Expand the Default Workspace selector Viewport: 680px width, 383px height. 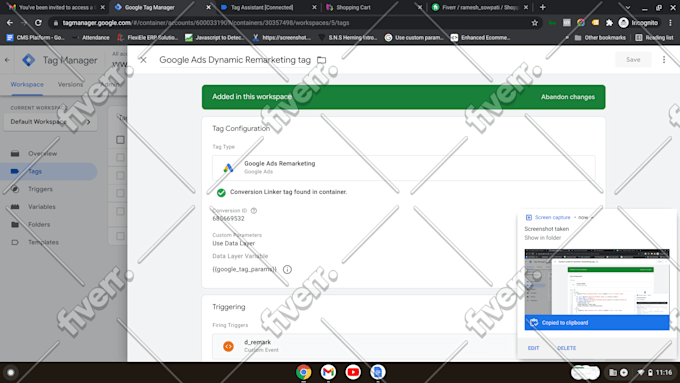(50, 122)
